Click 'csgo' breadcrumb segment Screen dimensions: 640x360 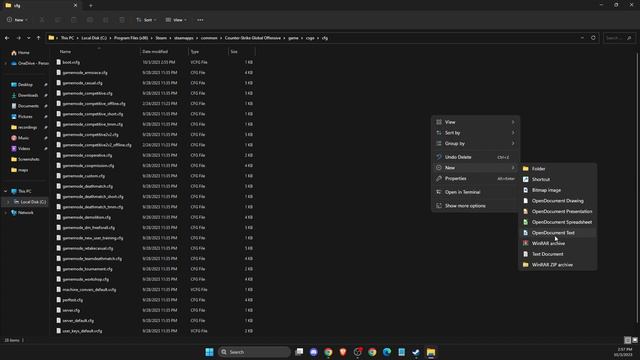(x=310, y=38)
